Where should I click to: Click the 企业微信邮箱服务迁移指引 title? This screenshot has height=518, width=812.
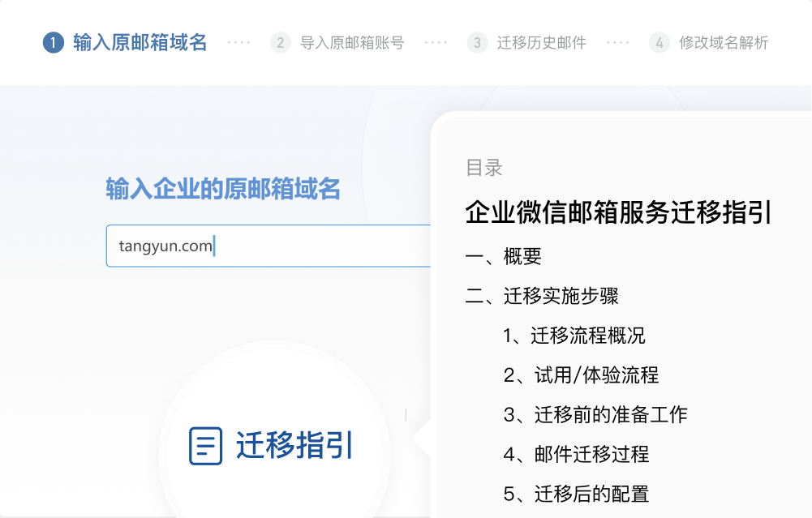click(x=619, y=212)
